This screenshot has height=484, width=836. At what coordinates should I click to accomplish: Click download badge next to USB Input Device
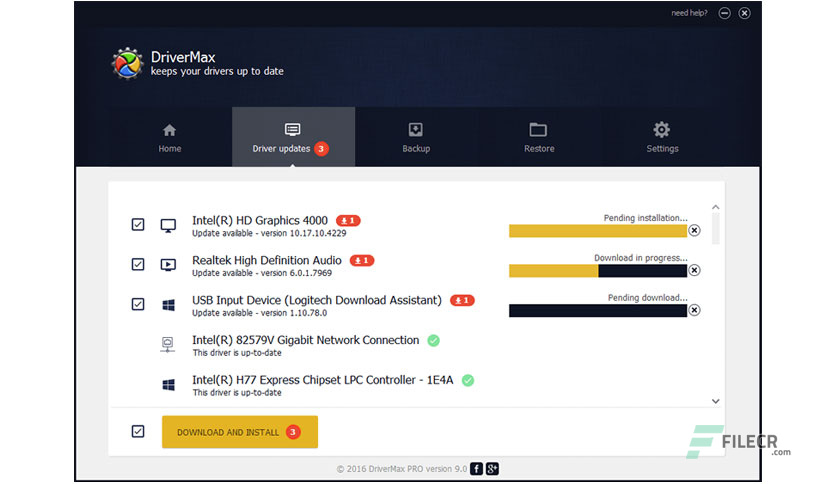pos(462,300)
